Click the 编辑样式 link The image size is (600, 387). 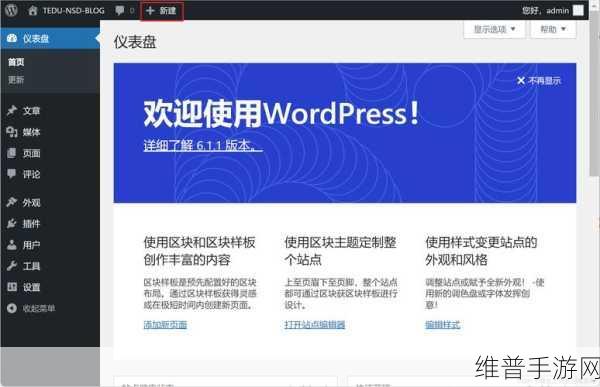click(443, 325)
